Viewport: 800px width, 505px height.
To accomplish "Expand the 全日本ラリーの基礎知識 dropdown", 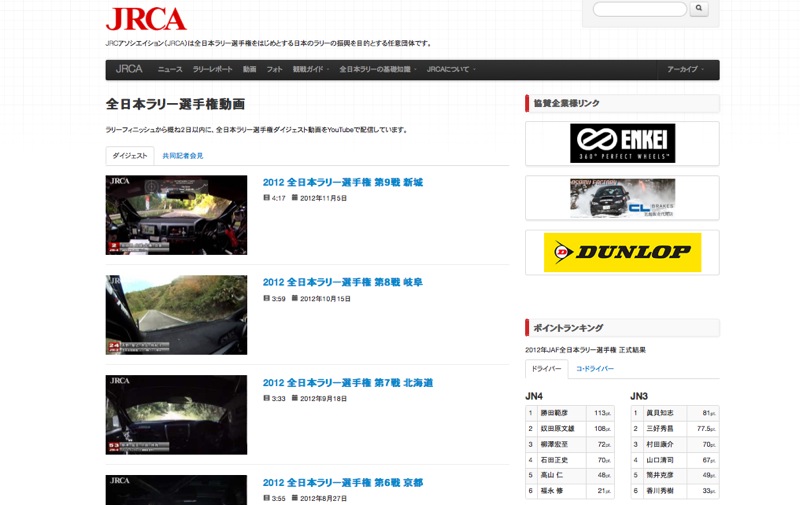I will coord(378,69).
